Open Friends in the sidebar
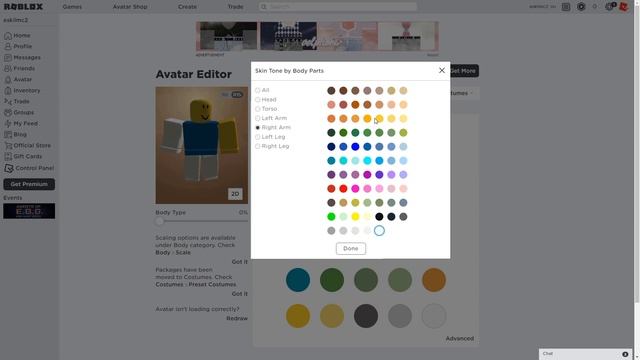 coord(19,69)
